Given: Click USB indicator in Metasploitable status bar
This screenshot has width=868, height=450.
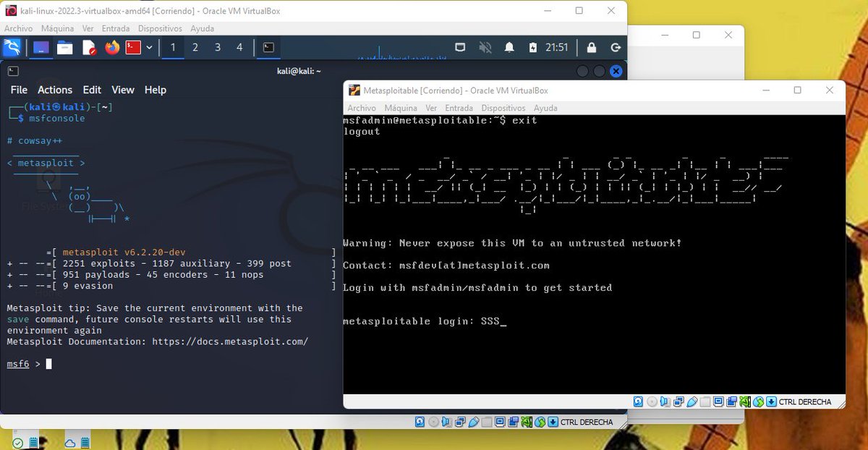Looking at the screenshot, I should (692, 402).
